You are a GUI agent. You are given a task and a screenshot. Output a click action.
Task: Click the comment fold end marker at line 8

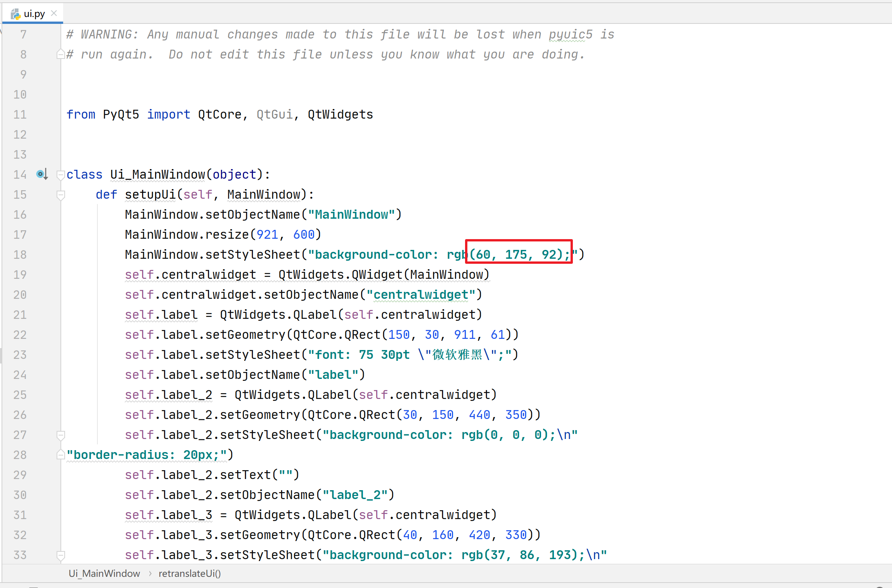60,54
